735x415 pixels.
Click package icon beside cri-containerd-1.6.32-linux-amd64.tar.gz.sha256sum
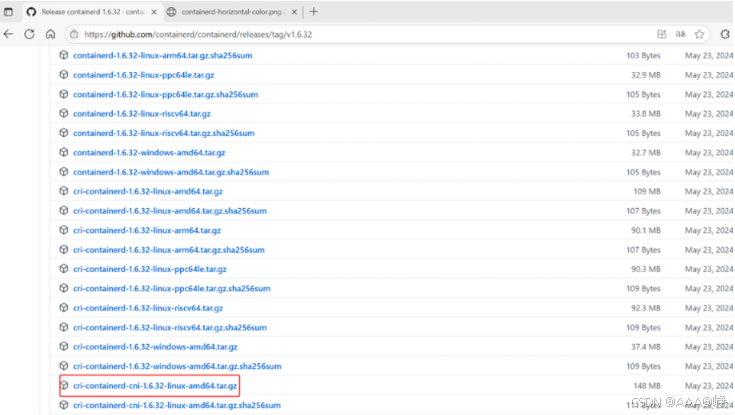64,211
